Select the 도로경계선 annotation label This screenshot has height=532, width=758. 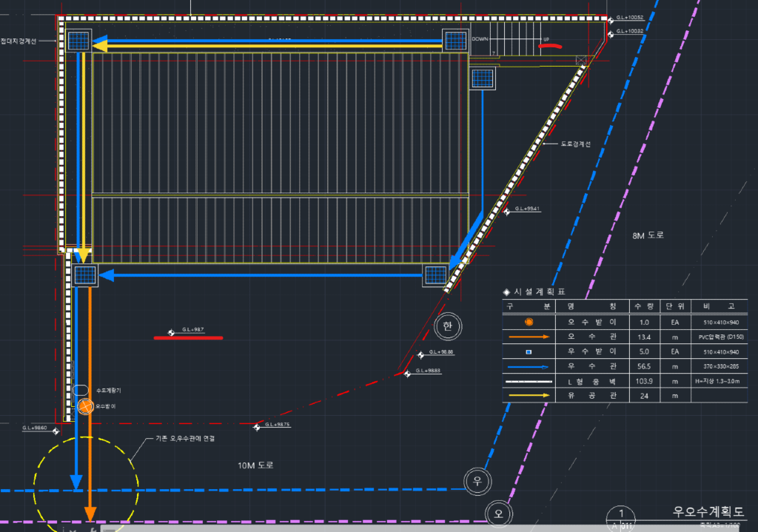(575, 144)
